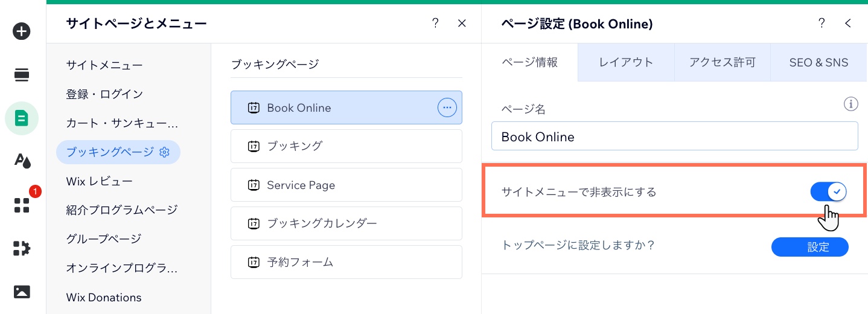Open the puzzle-piece apps icon in sidebar
The width and height of the screenshot is (868, 314).
(22, 248)
